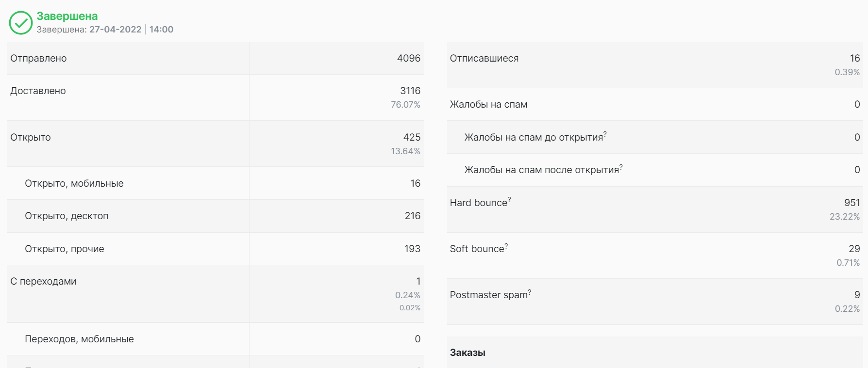Click the Заказы section header
Screen dimensions: 868x368
point(467,352)
